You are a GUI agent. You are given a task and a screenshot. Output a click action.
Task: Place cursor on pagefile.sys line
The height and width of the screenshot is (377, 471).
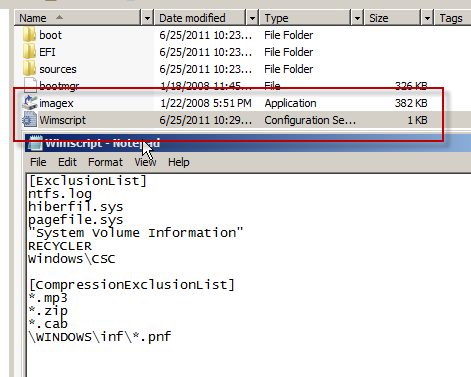click(x=76, y=220)
